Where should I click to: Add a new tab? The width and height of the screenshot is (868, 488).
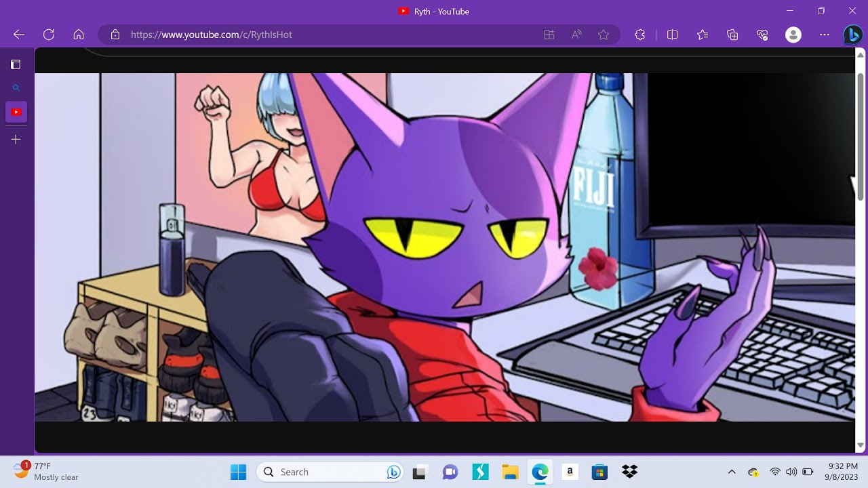16,139
